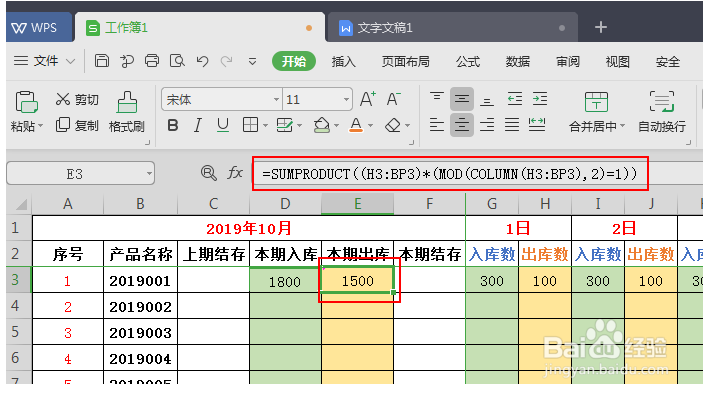Click the Save icon in quick toolbar
The width and height of the screenshot is (708, 394).
(x=102, y=61)
